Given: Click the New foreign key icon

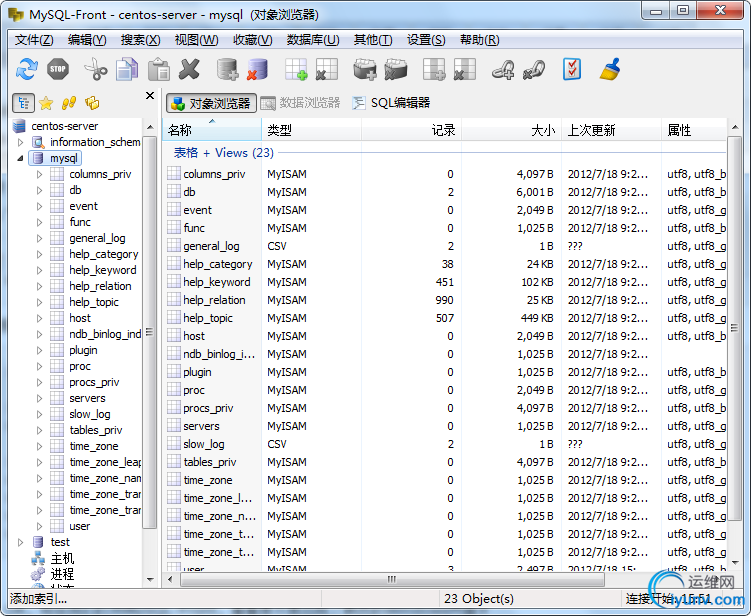Looking at the screenshot, I should (x=503, y=69).
